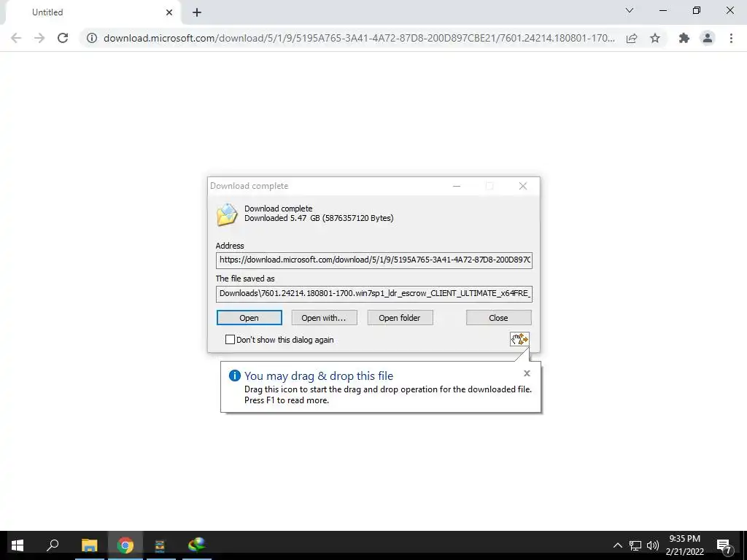Open Chrome extensions puzzle icon
The height and width of the screenshot is (560, 747).
(x=684, y=38)
